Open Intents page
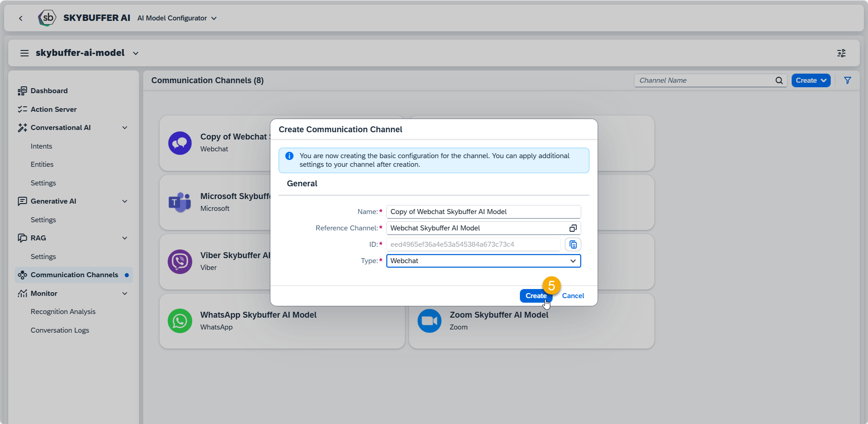 point(41,146)
